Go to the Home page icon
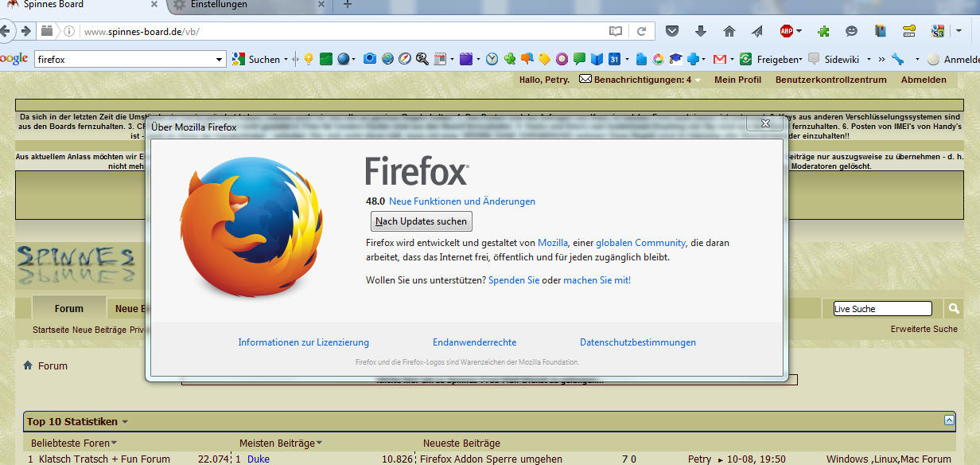This screenshot has height=465, width=980. [x=729, y=32]
